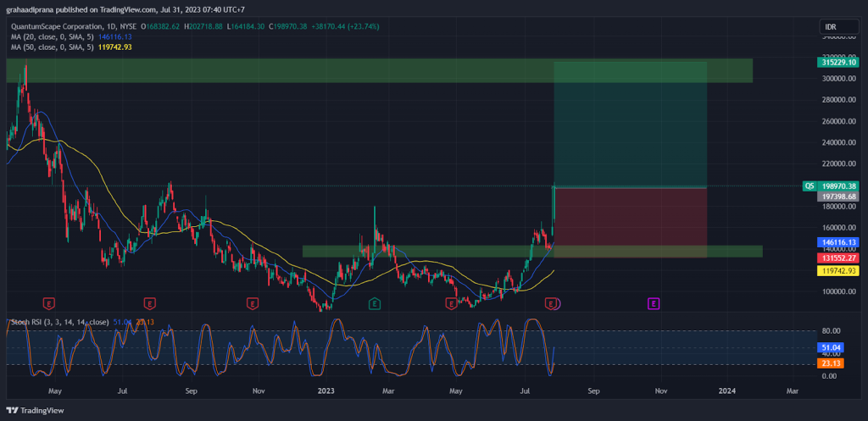
Task: Click the yellow 119742.93 MA price label
Action: 837,270
